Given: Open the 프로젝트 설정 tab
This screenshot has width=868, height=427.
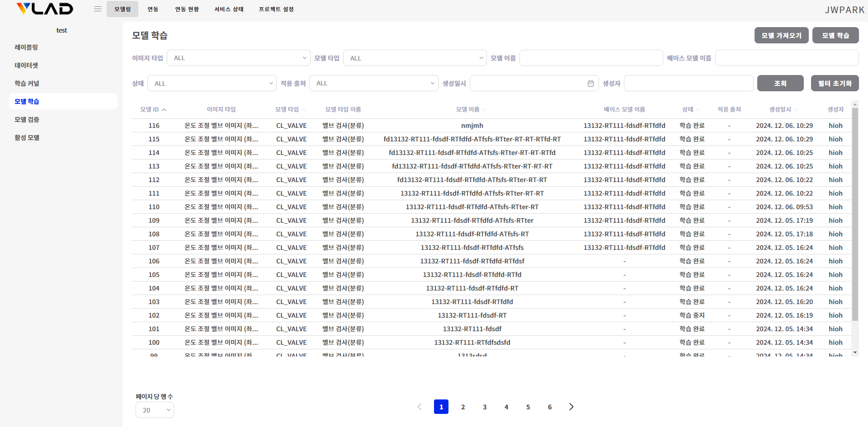Looking at the screenshot, I should (x=276, y=9).
